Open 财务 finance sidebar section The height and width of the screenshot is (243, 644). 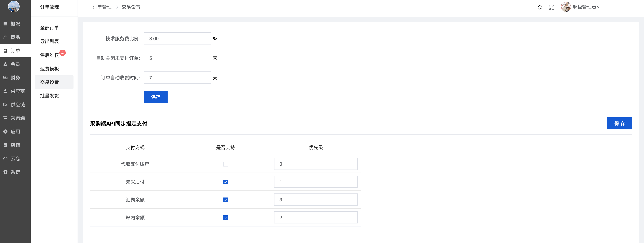pyautogui.click(x=15, y=78)
